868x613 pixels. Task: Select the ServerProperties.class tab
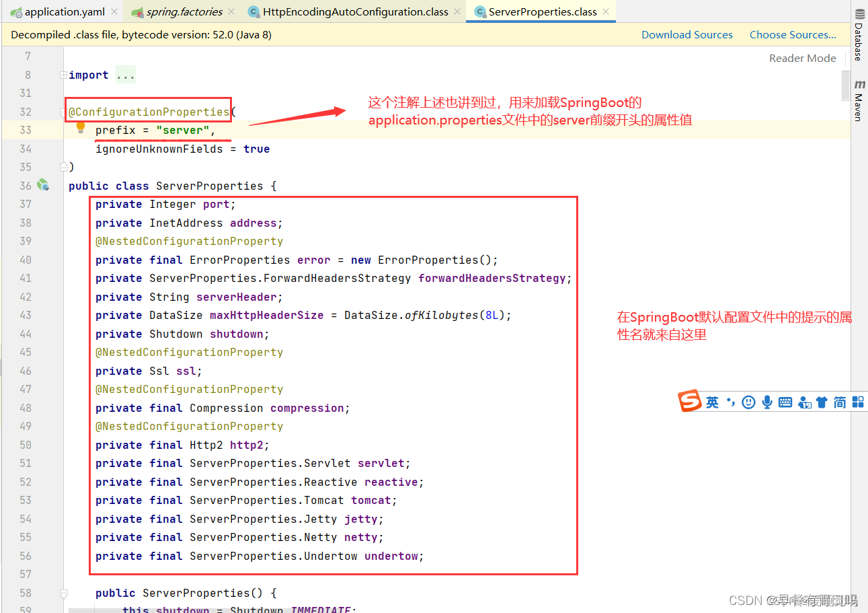point(541,11)
